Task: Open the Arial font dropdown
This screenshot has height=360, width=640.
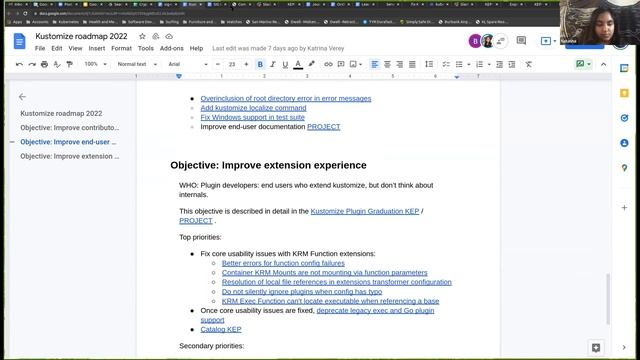Action: point(188,64)
